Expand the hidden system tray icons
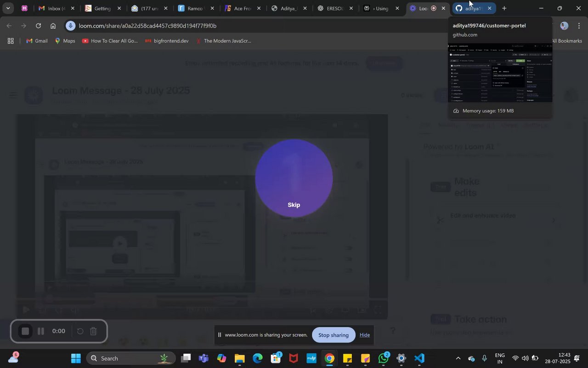 click(458, 358)
